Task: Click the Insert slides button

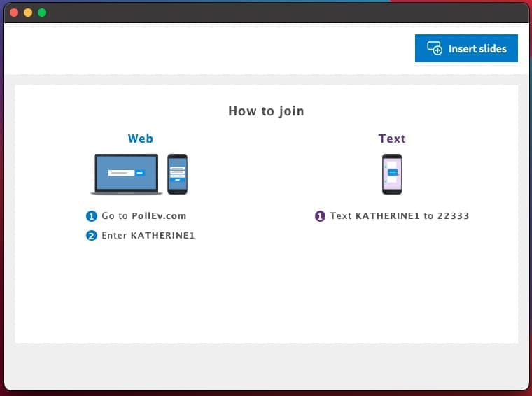Action: [x=466, y=48]
